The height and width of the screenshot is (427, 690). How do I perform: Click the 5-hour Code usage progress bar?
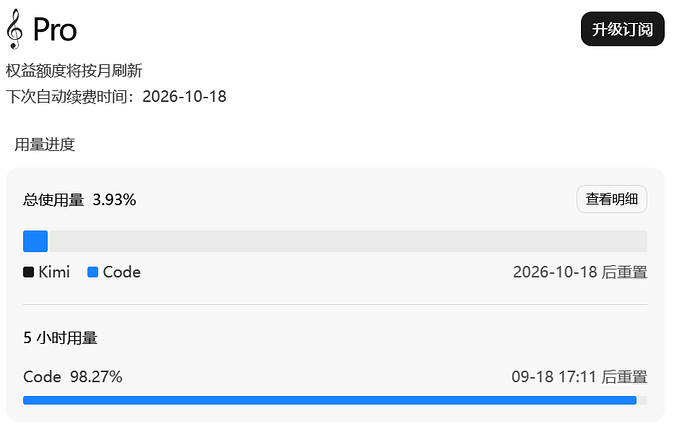(x=335, y=400)
